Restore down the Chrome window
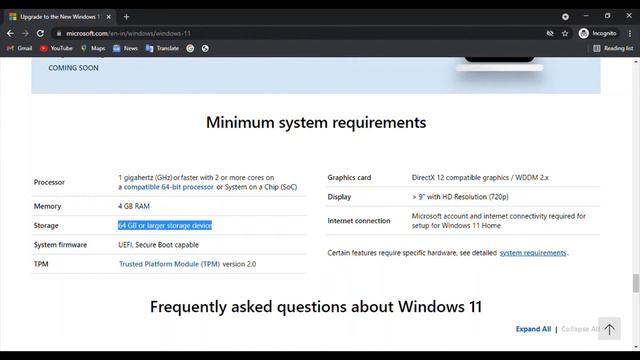 click(608, 16)
